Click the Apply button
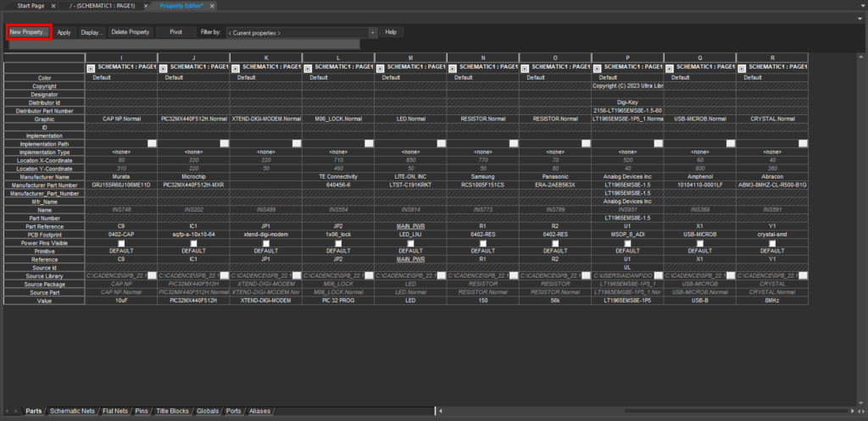 64,32
